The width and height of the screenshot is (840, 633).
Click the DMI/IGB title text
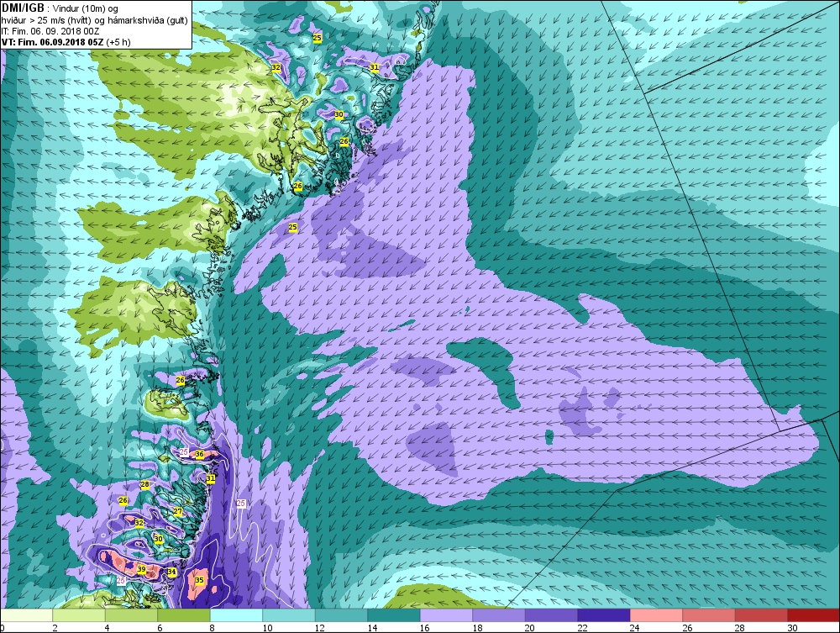click(x=23, y=8)
